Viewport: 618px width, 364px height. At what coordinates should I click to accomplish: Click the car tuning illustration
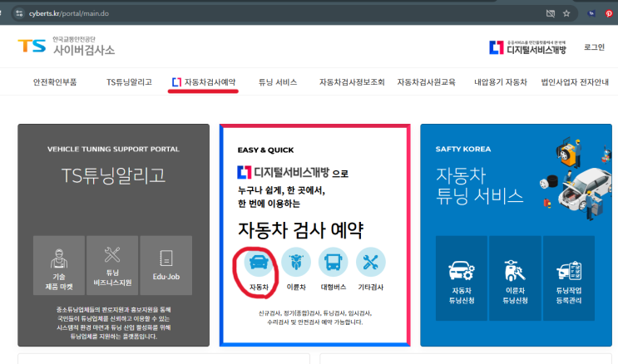(575, 178)
